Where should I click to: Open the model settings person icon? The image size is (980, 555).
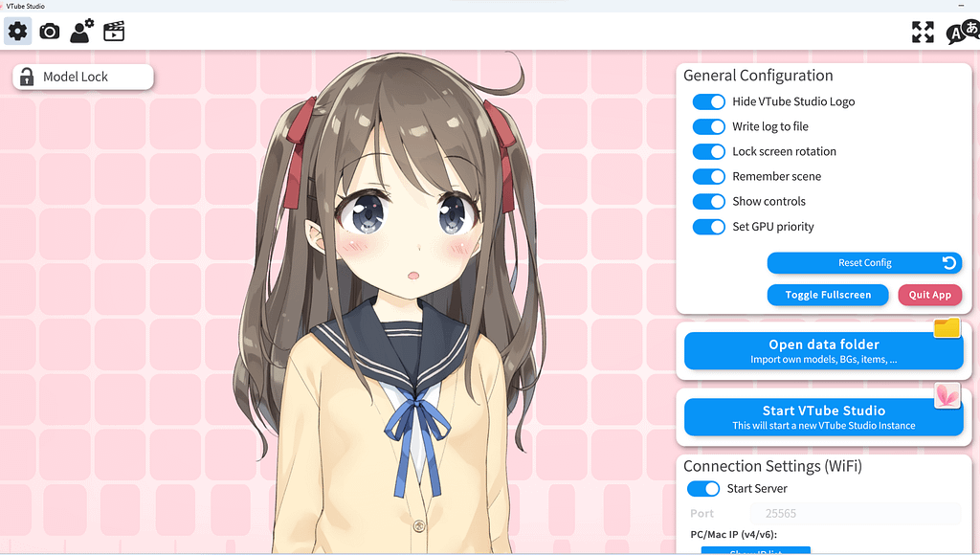click(82, 32)
